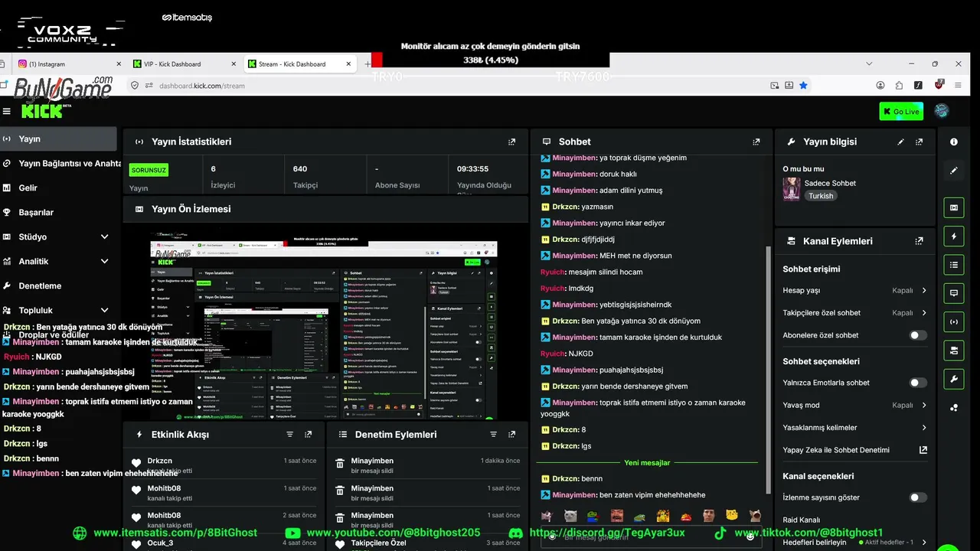The width and height of the screenshot is (980, 551).
Task: Filter the Denetim Eylemleri list
Action: click(x=494, y=435)
